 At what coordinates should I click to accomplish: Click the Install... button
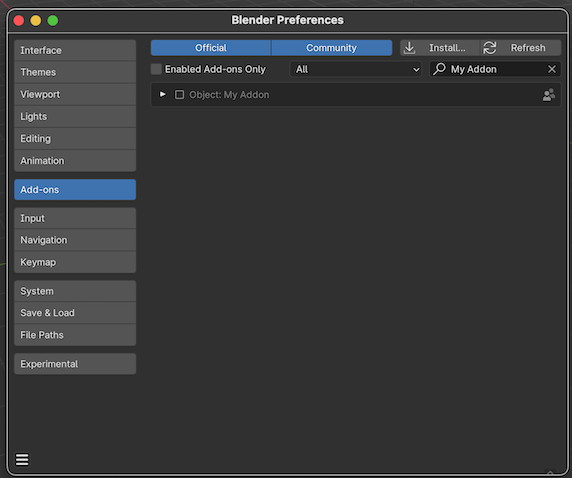coord(440,48)
